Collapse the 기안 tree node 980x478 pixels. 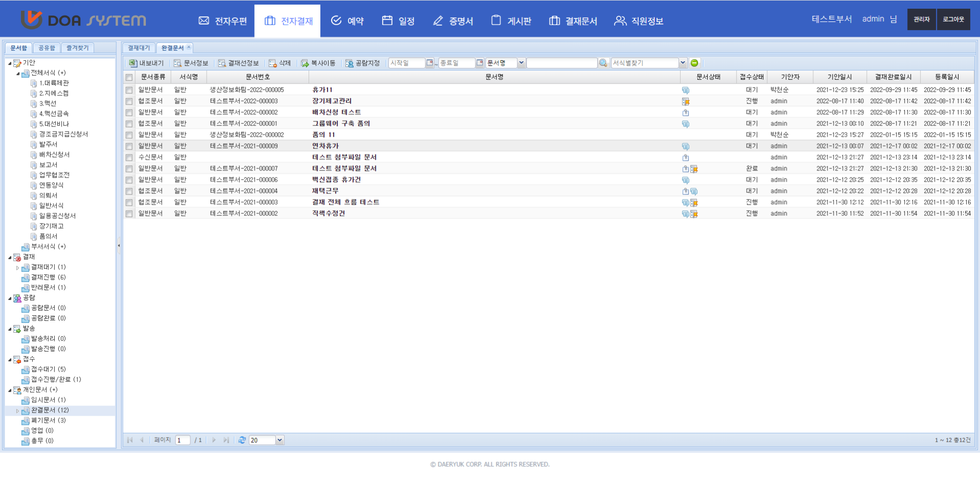pos(10,63)
